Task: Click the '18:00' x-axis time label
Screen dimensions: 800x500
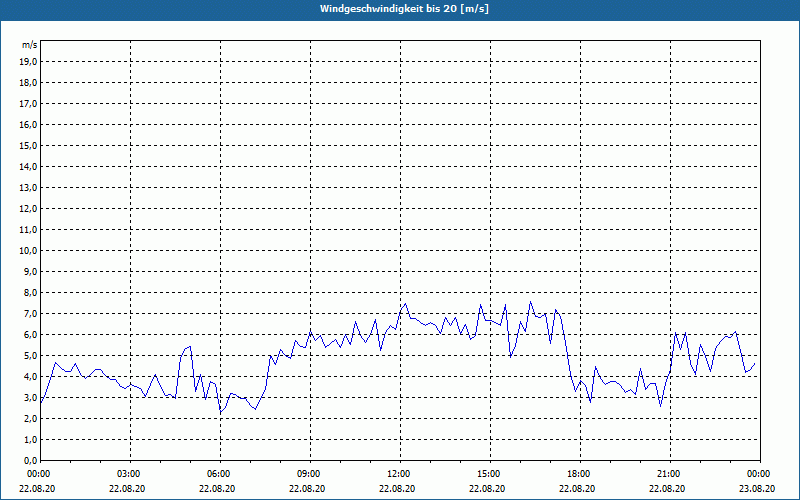Action: pyautogui.click(x=578, y=474)
